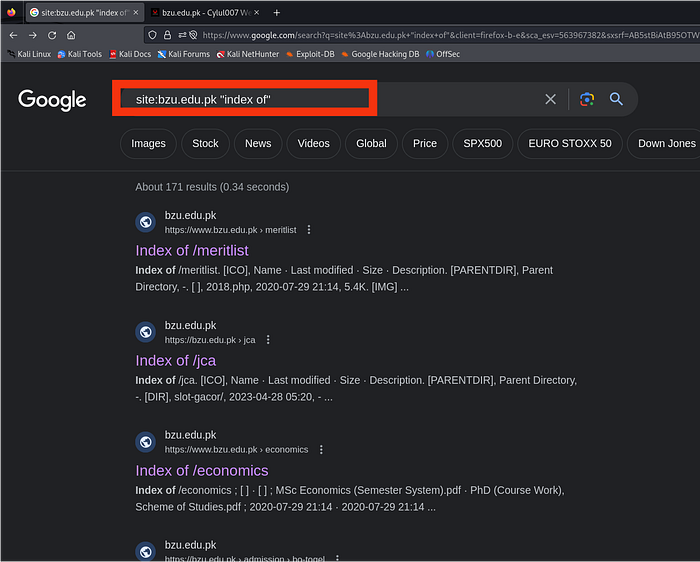Filter results by Videos
Image resolution: width=700 pixels, height=562 pixels.
point(313,144)
